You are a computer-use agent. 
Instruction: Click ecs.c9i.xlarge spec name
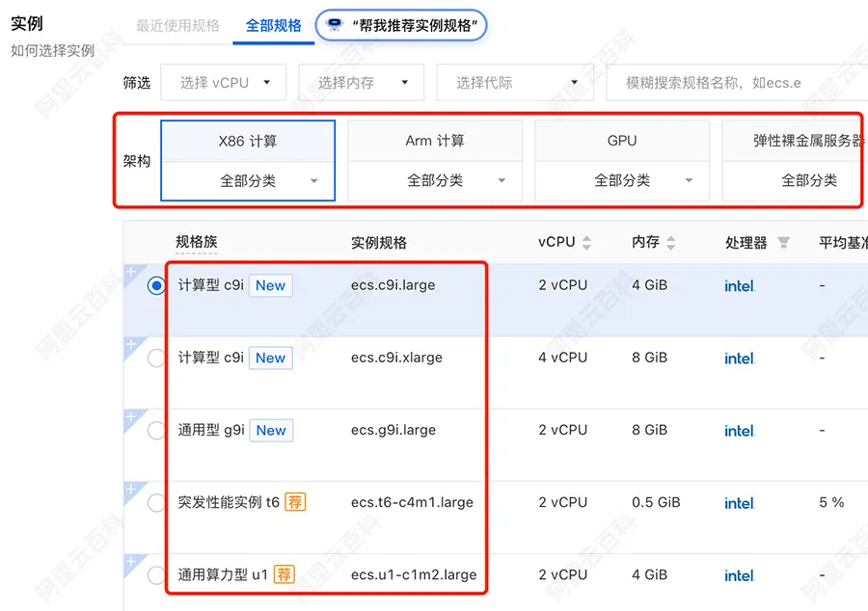click(x=397, y=358)
